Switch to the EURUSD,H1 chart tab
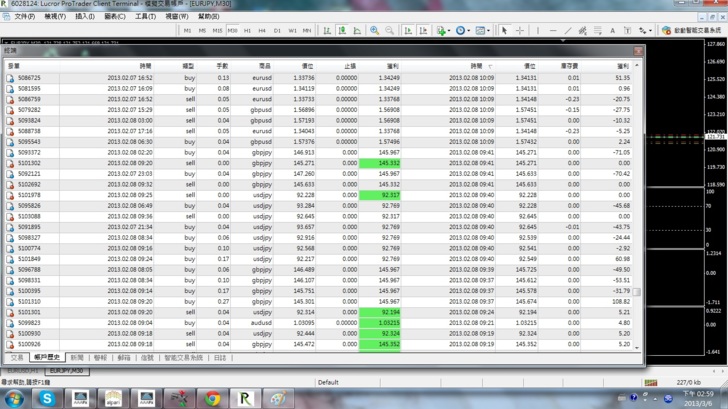This screenshot has width=728, height=409. coord(22,370)
